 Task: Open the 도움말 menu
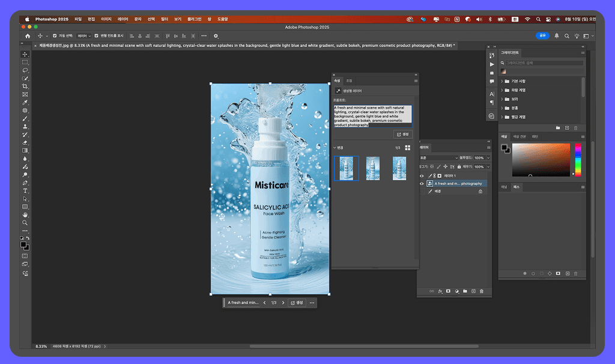[222, 19]
